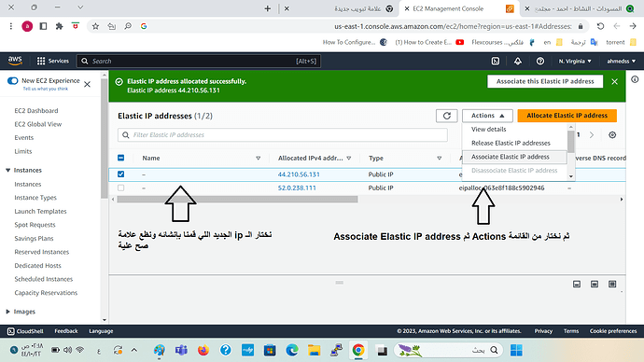Sort by the Name column arrow
Viewport: 644px width, 362px height.
click(258, 158)
